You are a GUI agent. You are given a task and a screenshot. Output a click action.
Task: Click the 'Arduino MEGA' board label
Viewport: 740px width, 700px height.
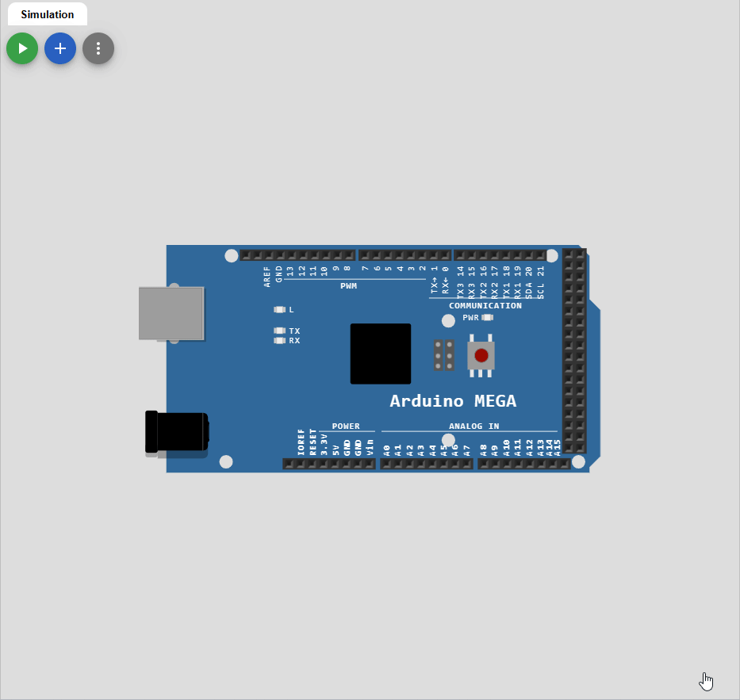pyautogui.click(x=453, y=401)
